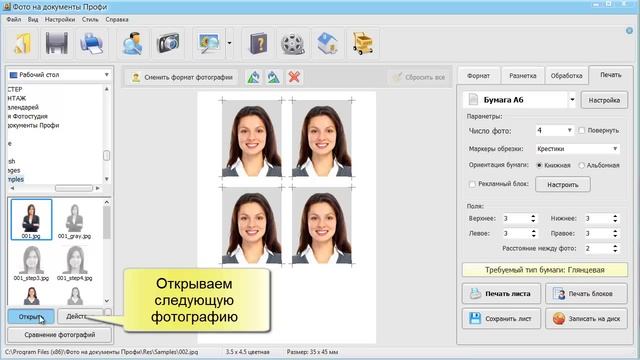Select the 001_step3.jpg thumbnail
Viewport: 640px width, 360px height.
coord(31,263)
